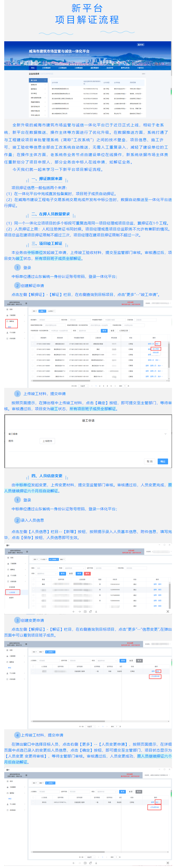Open 解押证查询 tab in the top navigation
This screenshot has height=868, width=176.
point(125,68)
